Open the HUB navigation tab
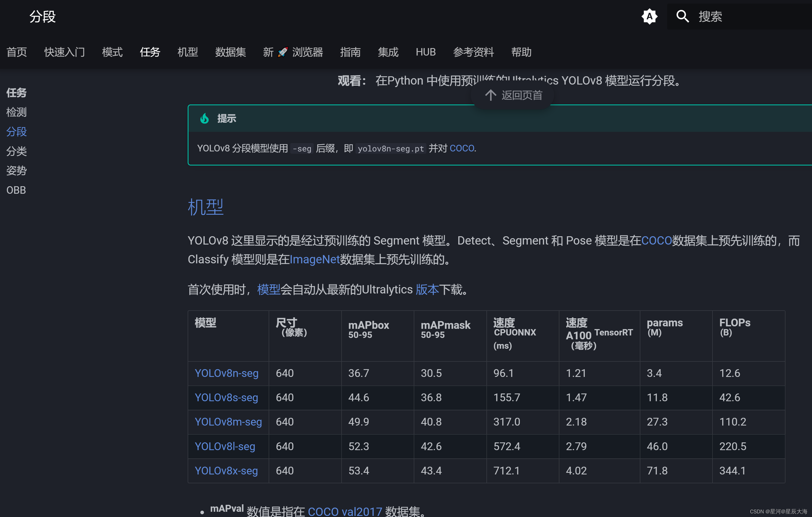 (x=426, y=52)
